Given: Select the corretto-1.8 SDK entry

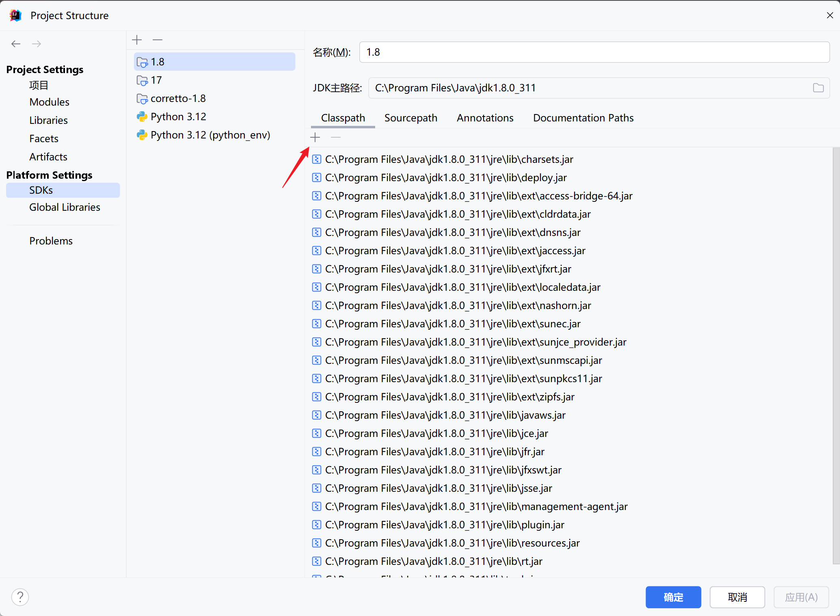Looking at the screenshot, I should tap(178, 98).
